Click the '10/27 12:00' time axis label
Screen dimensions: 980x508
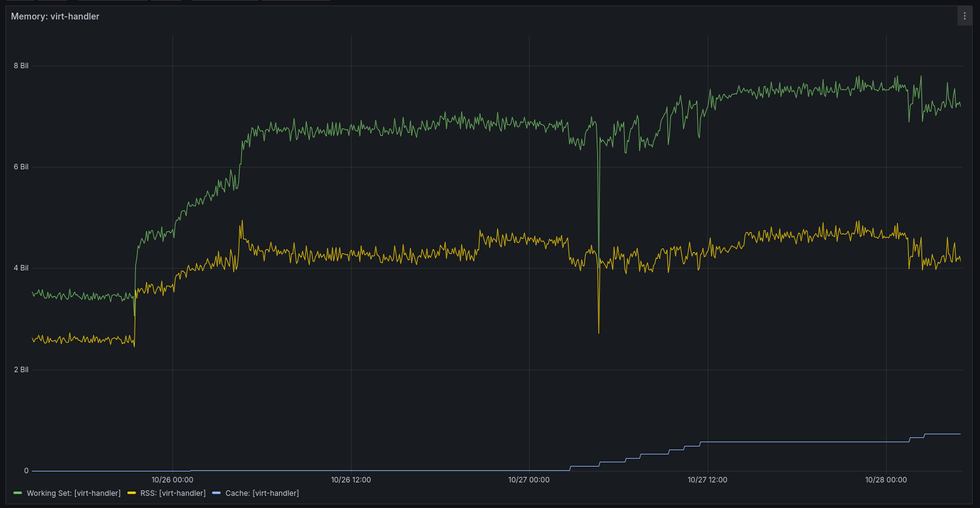pyautogui.click(x=708, y=480)
